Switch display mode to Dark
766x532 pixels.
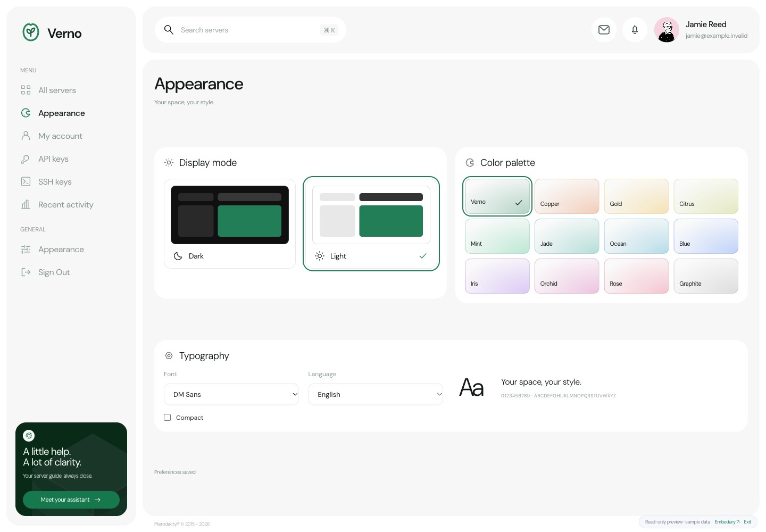tap(230, 223)
